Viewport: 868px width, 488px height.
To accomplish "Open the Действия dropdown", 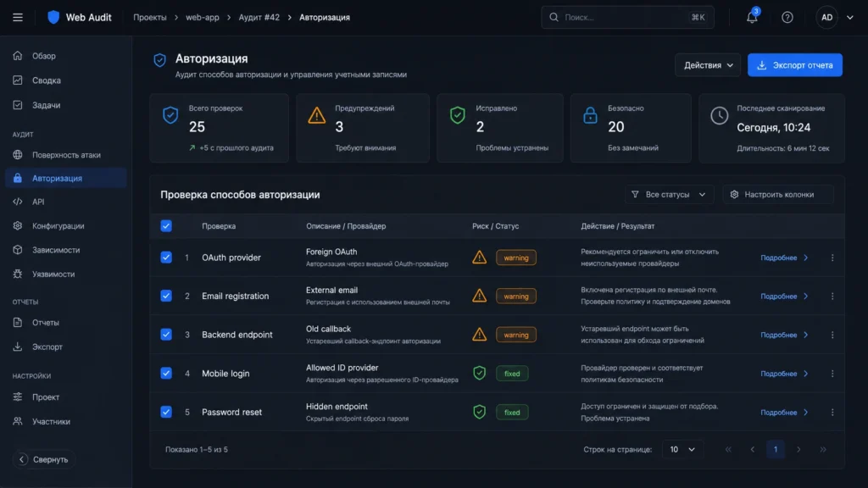I will point(708,65).
